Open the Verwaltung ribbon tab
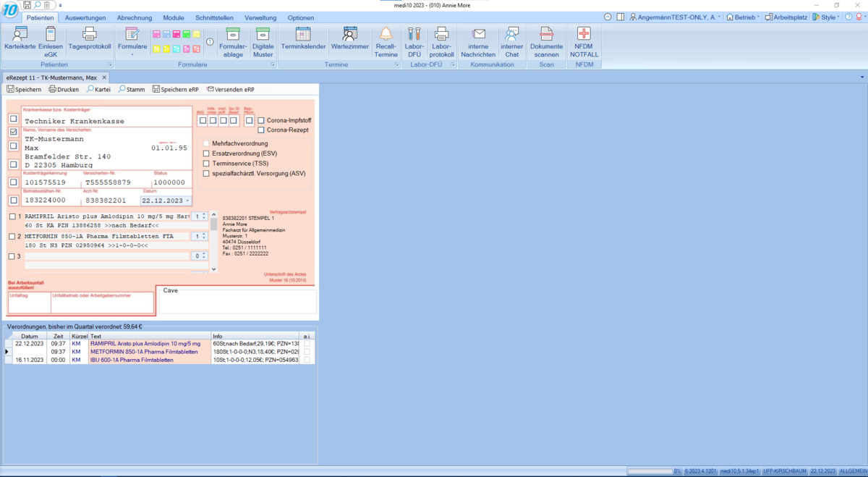This screenshot has width=868, height=477. tap(260, 17)
